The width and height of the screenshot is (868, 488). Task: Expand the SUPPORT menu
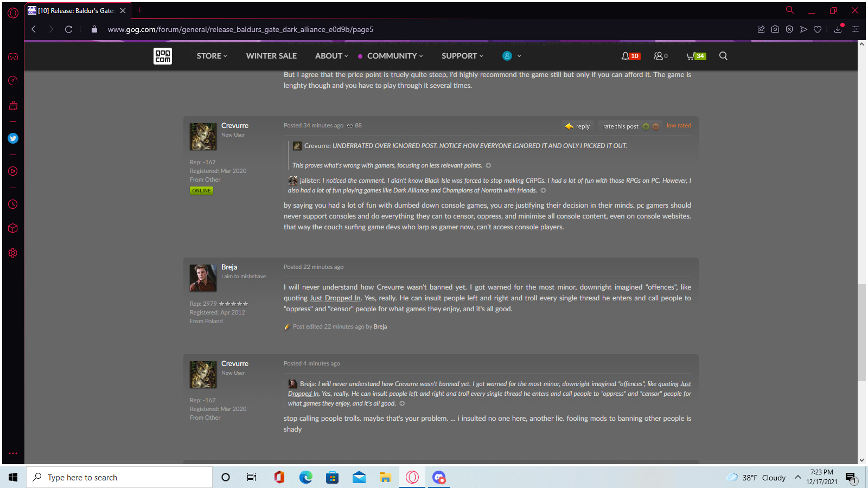click(462, 56)
